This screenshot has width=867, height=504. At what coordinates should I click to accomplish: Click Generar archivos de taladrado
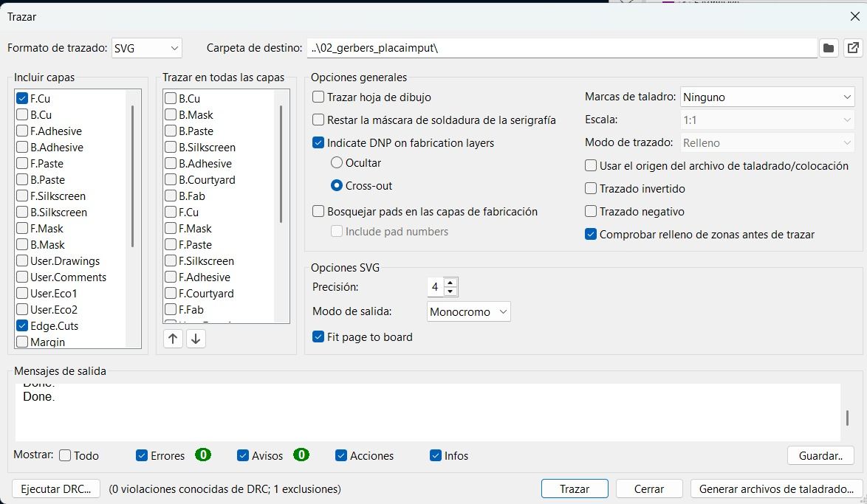pyautogui.click(x=775, y=489)
